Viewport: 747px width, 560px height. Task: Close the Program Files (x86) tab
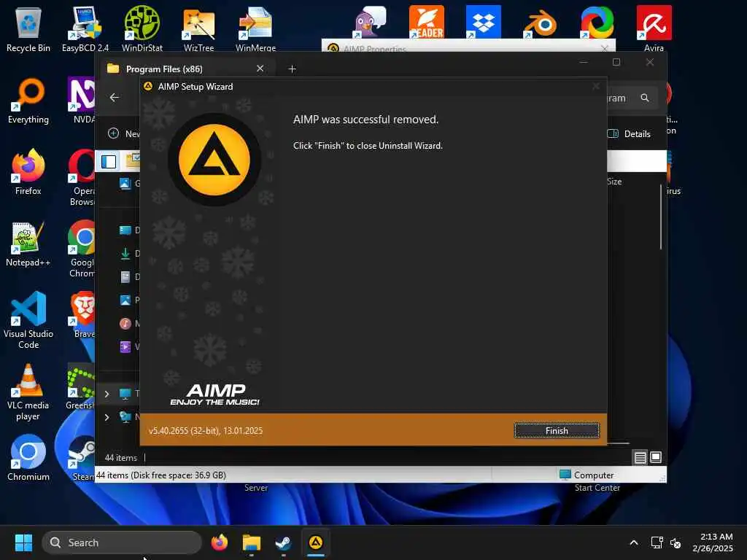(x=260, y=69)
